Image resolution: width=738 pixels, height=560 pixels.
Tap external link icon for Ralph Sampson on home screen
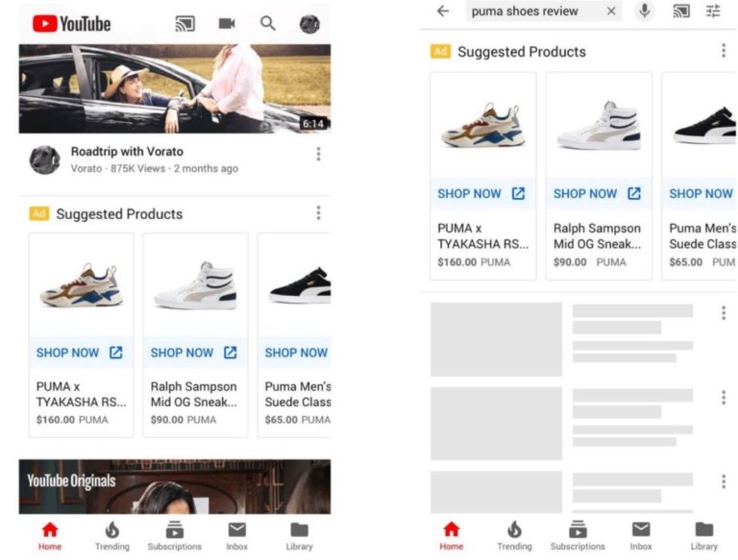coord(231,353)
